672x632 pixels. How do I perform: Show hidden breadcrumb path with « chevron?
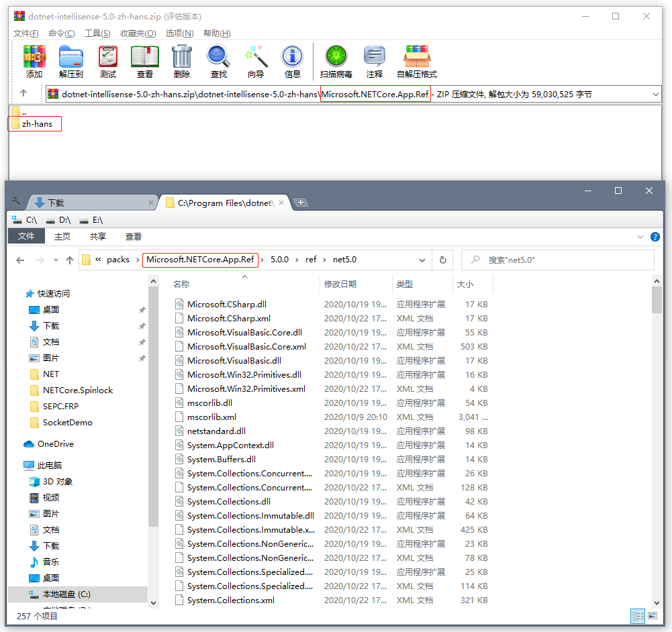coord(98,260)
